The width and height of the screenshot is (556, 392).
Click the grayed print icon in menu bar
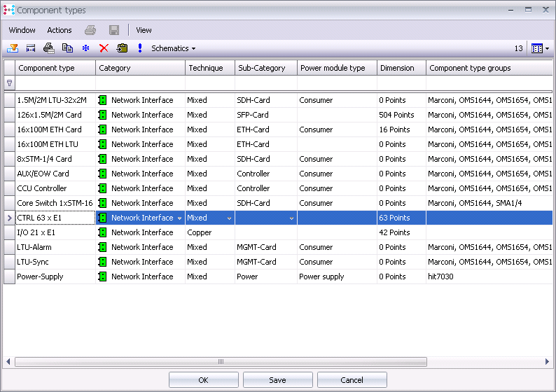click(x=90, y=30)
